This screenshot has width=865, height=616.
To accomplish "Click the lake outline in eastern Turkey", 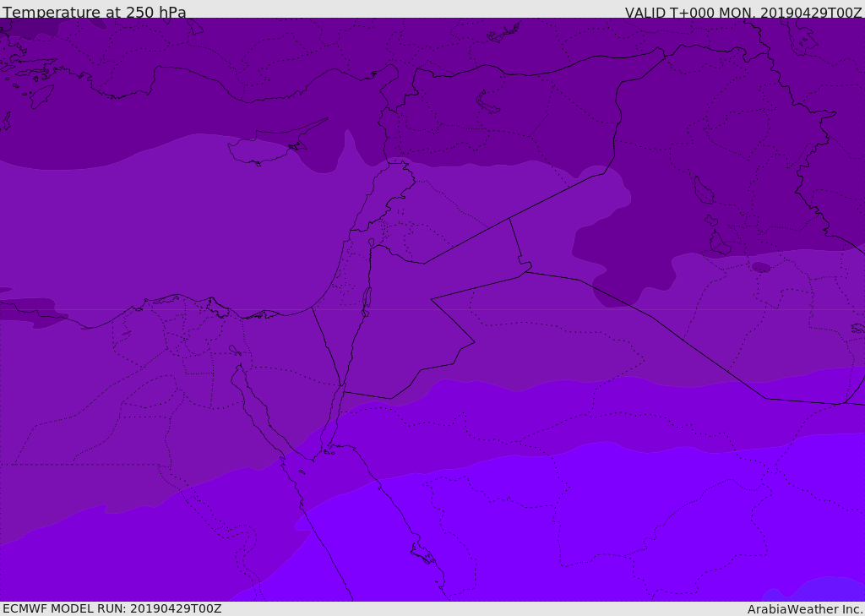I will point(487,103).
